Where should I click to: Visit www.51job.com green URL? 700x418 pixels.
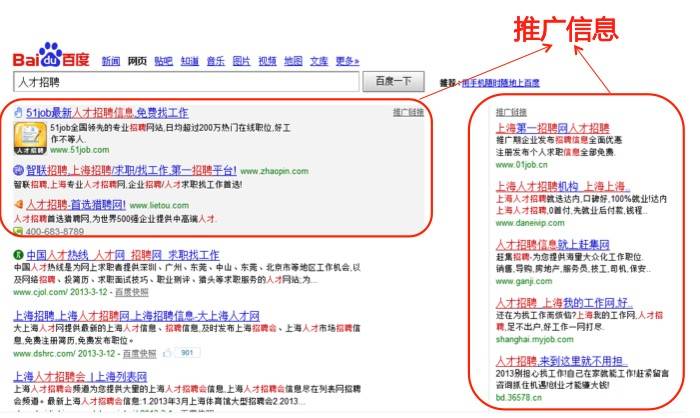pos(79,150)
